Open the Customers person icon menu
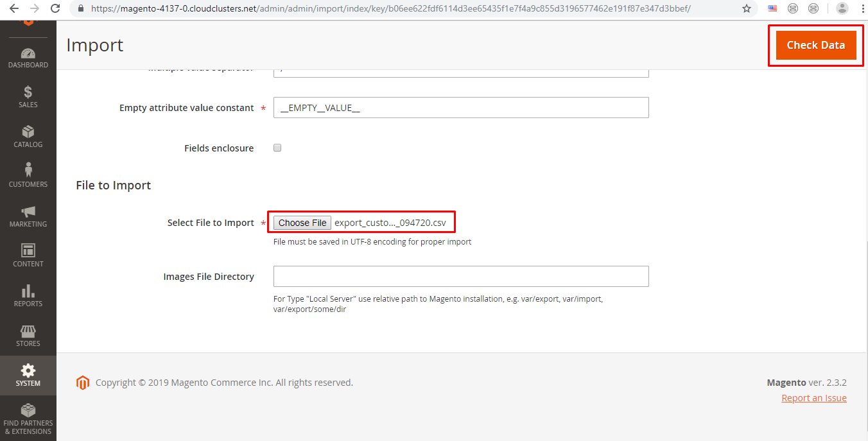 [28, 176]
